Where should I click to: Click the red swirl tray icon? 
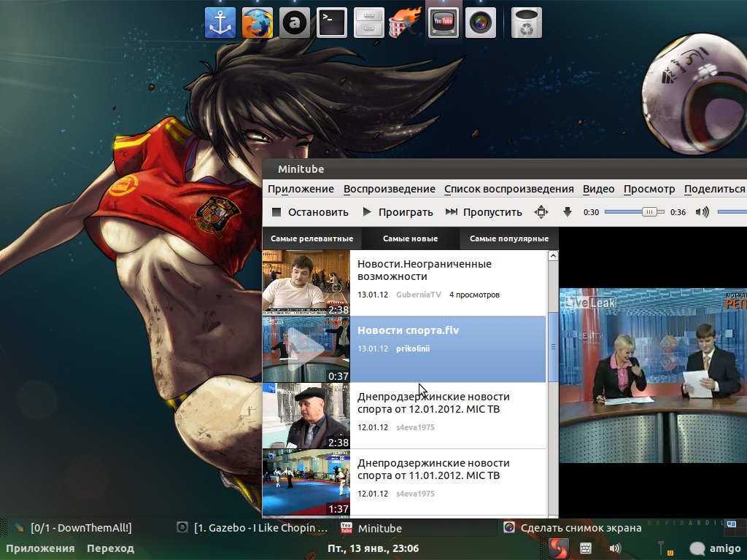558,548
